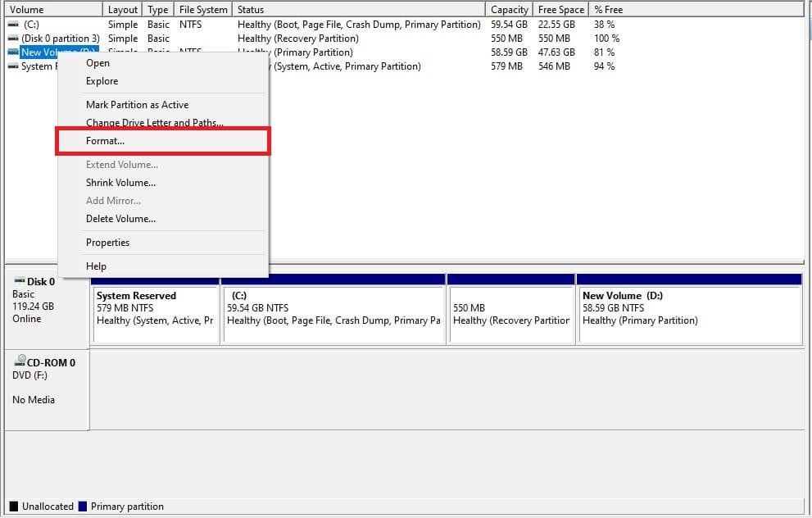This screenshot has height=518, width=812.
Task: Click the File System column header
Action: [x=202, y=10]
